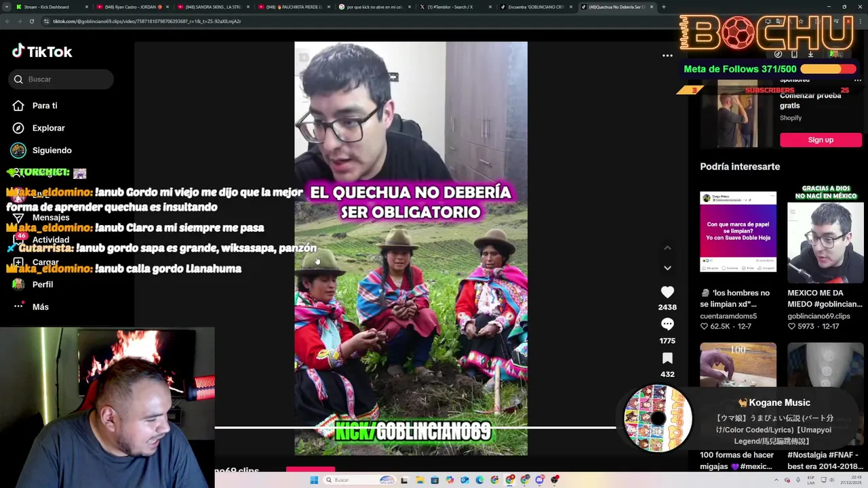Click the magnifier icon in TikTok search
868x488 pixels.
pos(18,79)
